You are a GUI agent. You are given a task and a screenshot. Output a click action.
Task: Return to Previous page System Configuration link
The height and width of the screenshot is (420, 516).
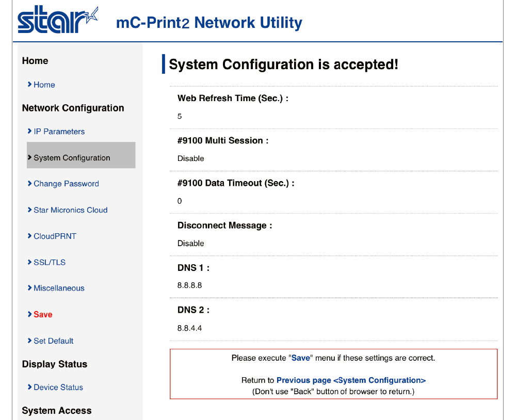point(351,380)
